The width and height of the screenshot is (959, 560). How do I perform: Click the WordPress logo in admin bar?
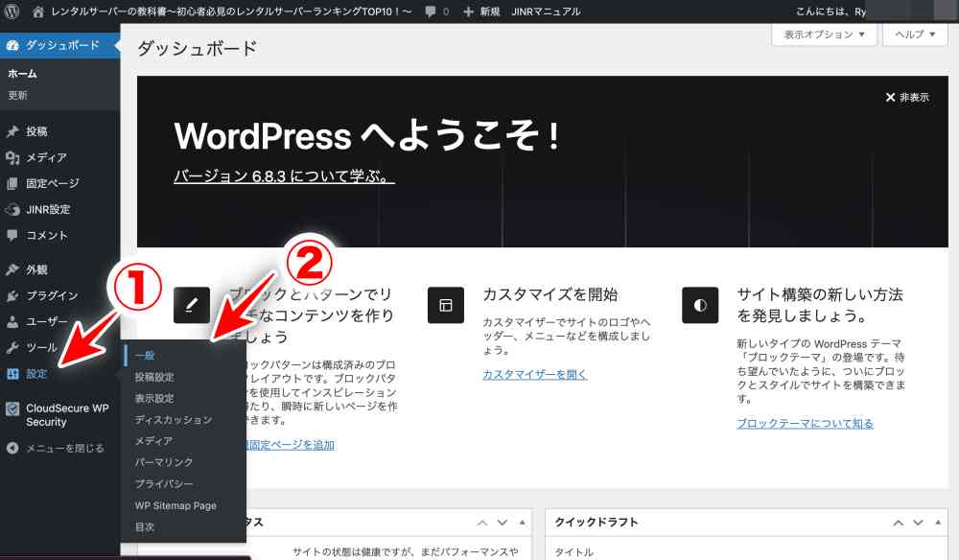[12, 12]
